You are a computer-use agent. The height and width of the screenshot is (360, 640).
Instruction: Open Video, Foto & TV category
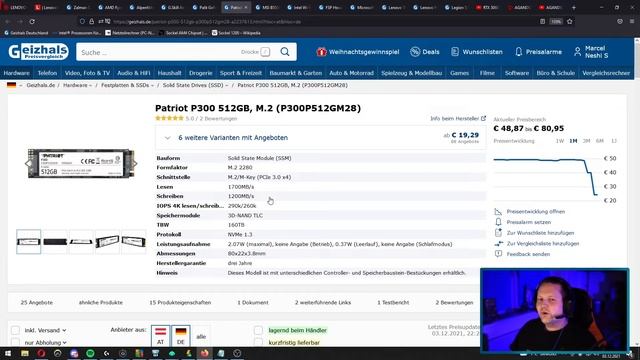[87, 73]
